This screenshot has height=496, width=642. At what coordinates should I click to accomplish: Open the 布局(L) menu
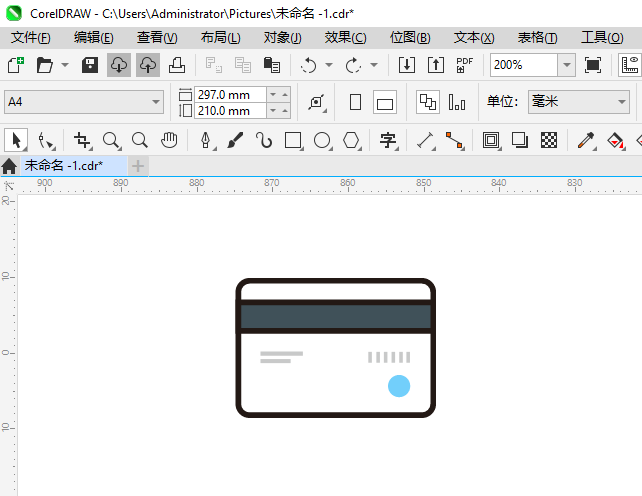click(x=221, y=38)
